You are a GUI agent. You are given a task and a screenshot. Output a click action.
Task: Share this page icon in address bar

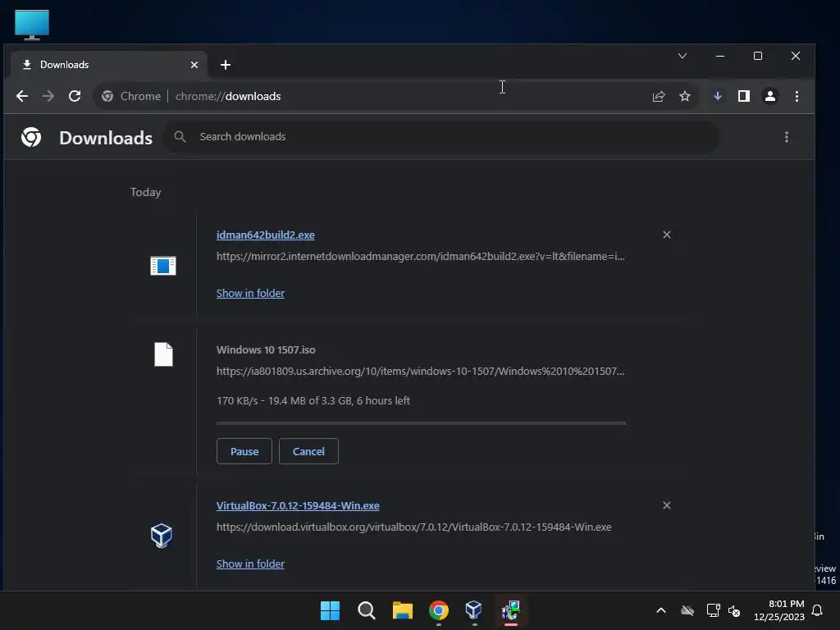pyautogui.click(x=659, y=97)
